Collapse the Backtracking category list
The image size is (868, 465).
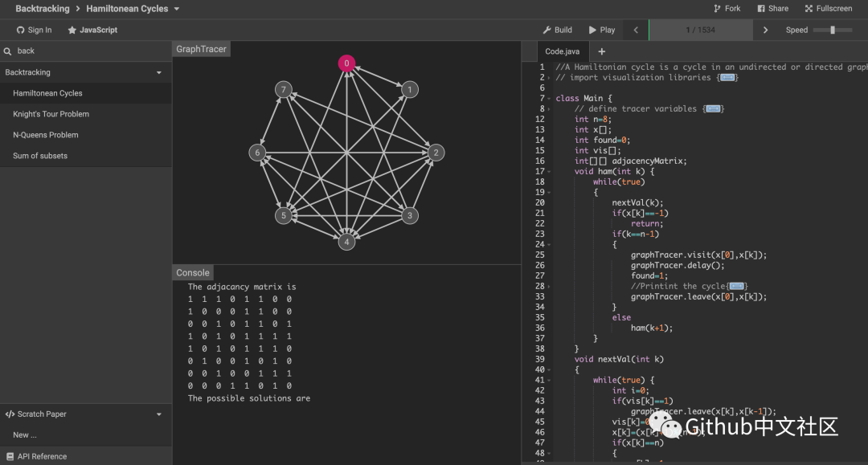point(159,71)
